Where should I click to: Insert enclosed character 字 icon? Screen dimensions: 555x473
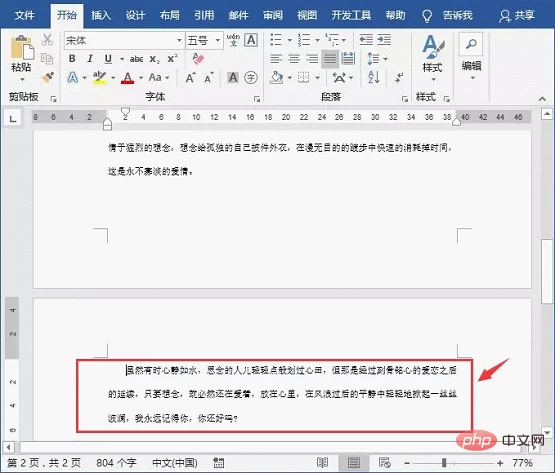[251, 77]
